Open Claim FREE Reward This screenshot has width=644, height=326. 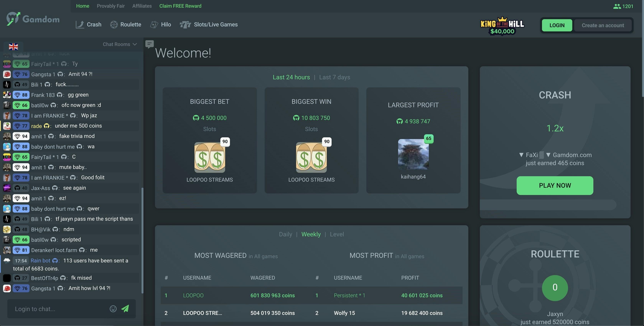pos(180,6)
